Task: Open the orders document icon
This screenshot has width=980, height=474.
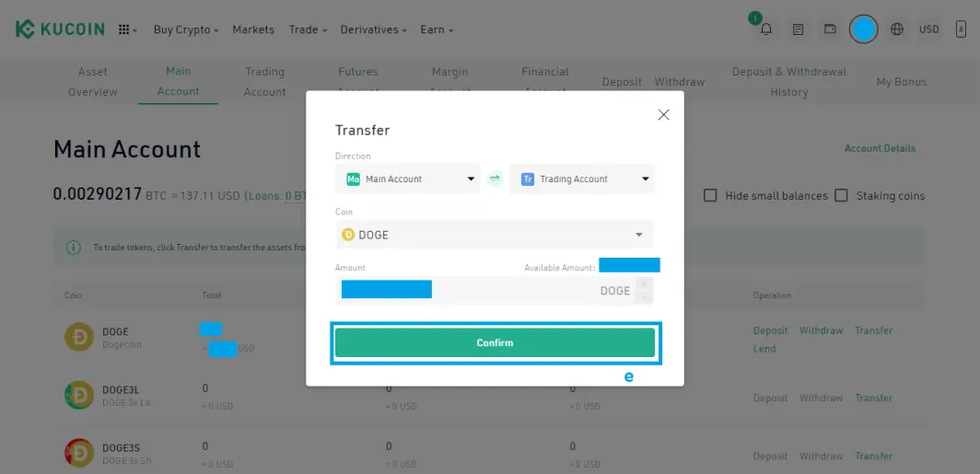Action: click(x=799, y=29)
